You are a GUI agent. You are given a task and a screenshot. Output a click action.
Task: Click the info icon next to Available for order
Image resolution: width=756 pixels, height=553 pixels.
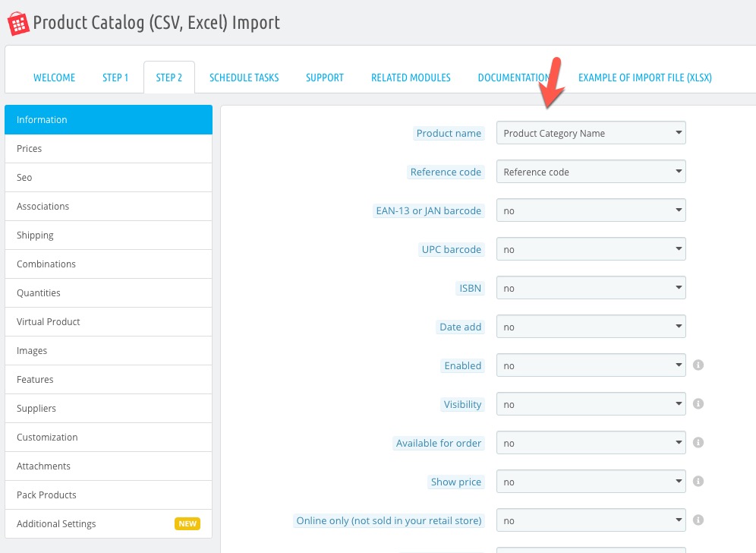pyautogui.click(x=698, y=442)
